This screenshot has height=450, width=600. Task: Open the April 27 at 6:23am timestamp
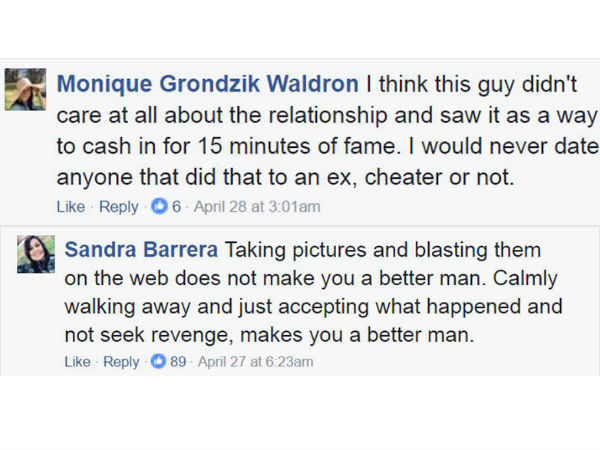pos(255,362)
